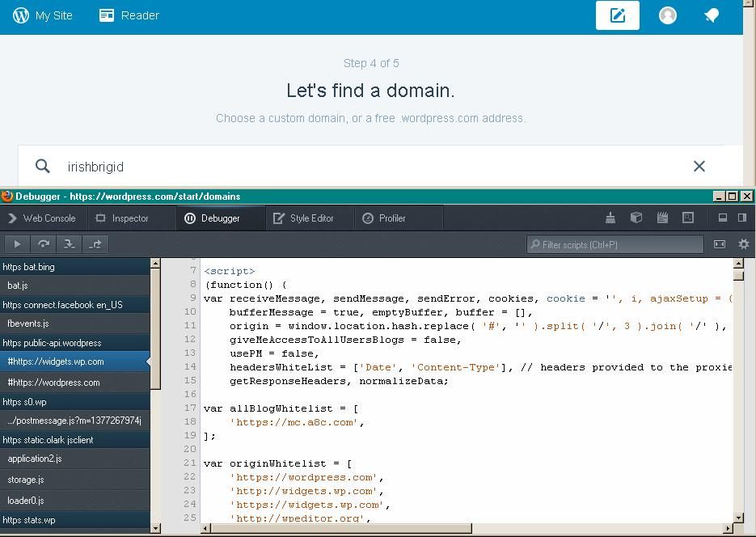The height and width of the screenshot is (537, 756).
Task: Open debugger options gear menu
Action: point(744,244)
